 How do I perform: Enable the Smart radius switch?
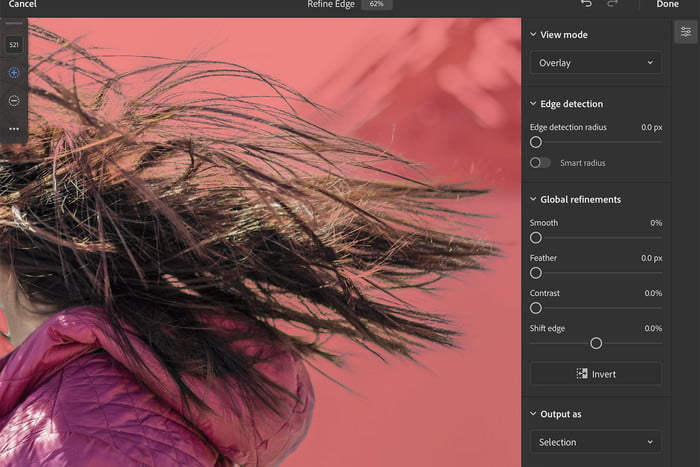coord(540,163)
